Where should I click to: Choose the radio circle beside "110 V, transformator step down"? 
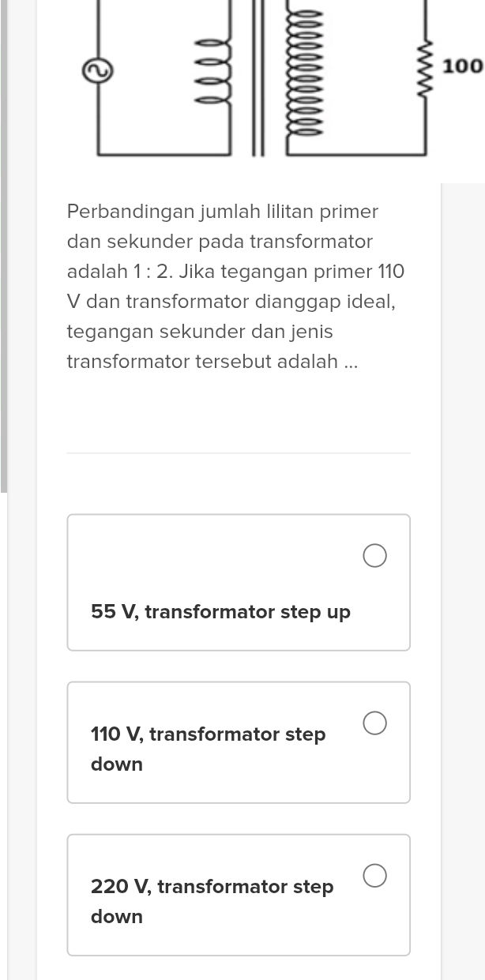coord(374,723)
